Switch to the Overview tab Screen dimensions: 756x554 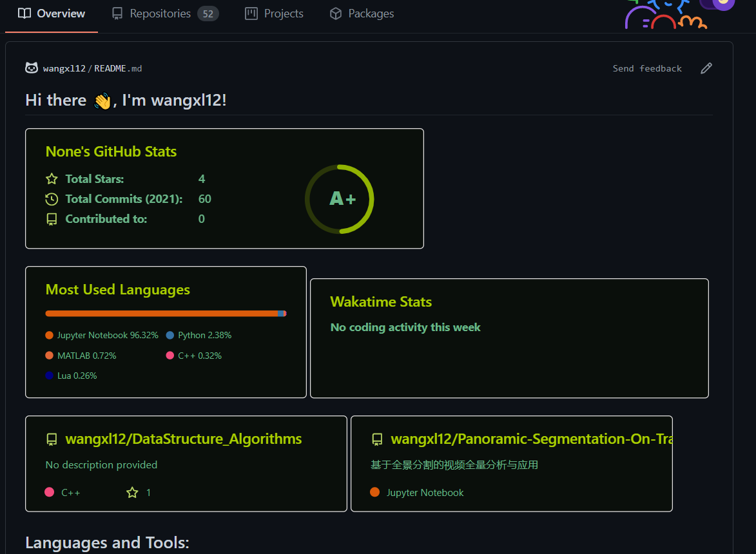[52, 14]
